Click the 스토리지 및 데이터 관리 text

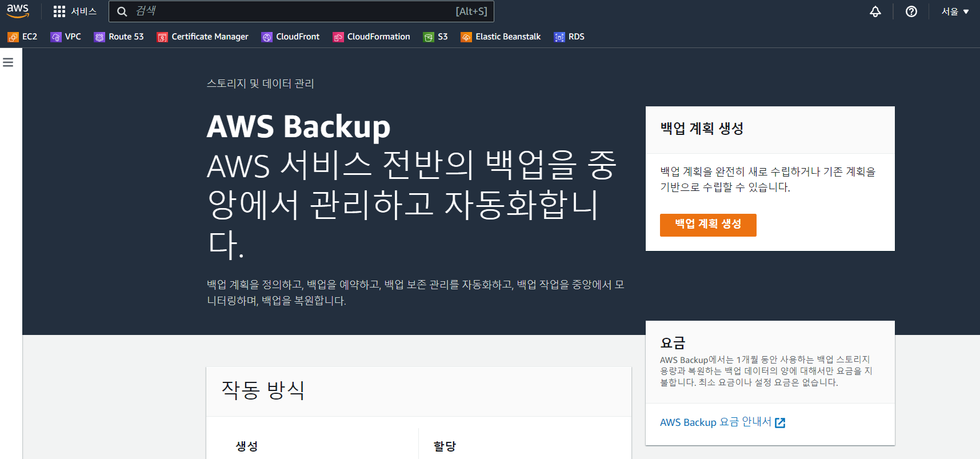[x=260, y=83]
